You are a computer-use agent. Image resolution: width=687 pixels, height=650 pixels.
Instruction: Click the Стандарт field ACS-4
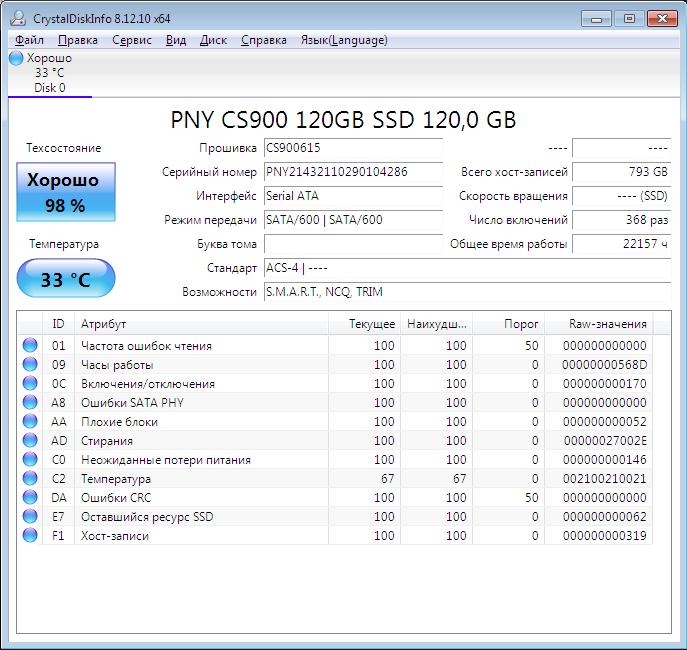tap(467, 268)
